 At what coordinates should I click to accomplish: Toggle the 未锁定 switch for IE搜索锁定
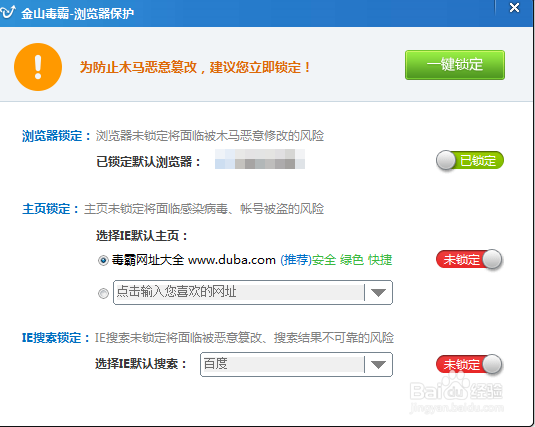pos(469,364)
